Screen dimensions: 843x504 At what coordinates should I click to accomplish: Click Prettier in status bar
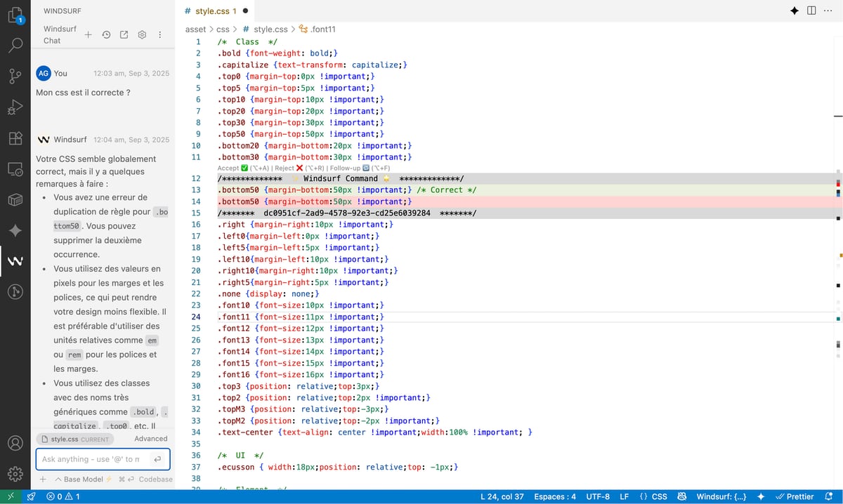point(794,496)
